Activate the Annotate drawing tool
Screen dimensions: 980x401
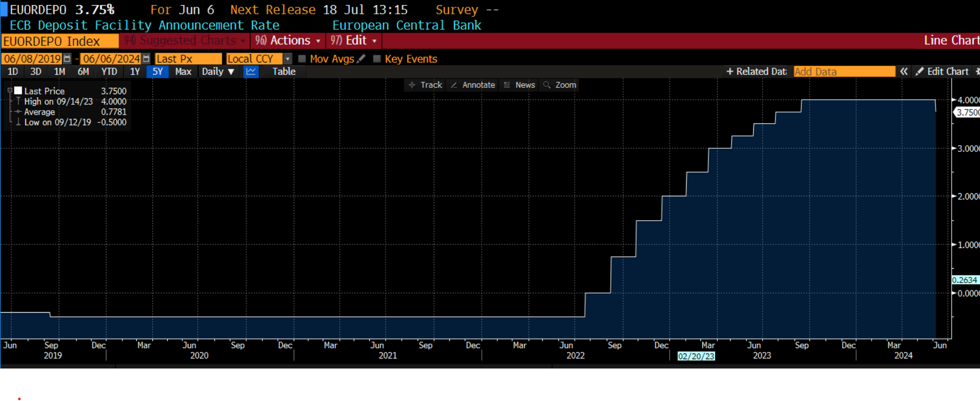472,85
